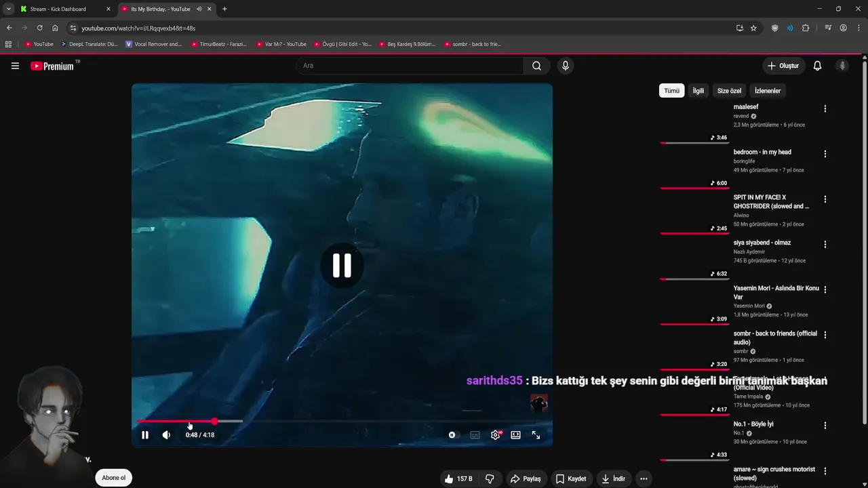Save video with Kaydet button
The height and width of the screenshot is (488, 868).
coord(571,479)
